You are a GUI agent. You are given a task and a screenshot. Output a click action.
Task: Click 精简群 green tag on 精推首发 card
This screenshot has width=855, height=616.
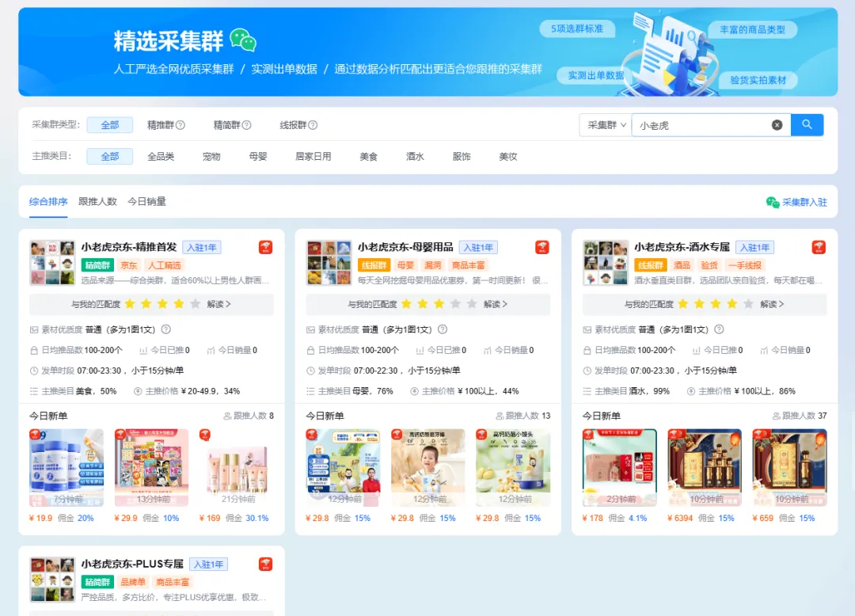click(x=97, y=265)
